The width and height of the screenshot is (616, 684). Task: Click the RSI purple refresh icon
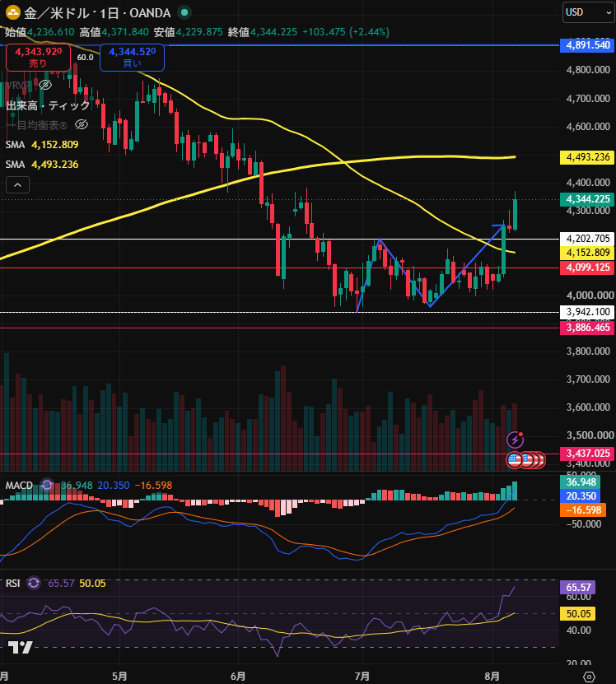34,584
